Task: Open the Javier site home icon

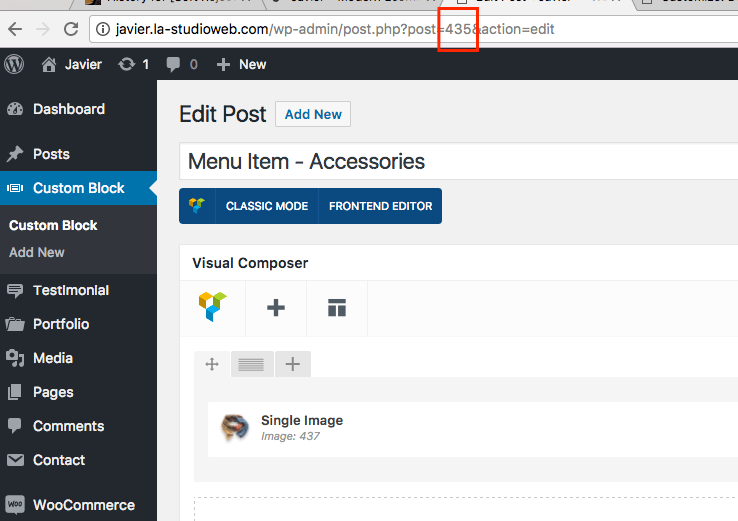Action: [x=49, y=64]
